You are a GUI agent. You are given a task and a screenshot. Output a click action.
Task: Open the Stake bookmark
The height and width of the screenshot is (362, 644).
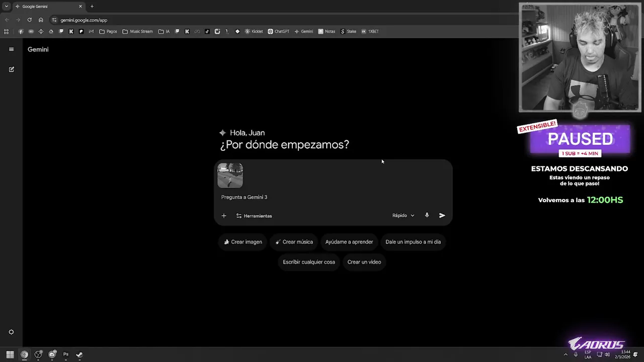pos(348,31)
